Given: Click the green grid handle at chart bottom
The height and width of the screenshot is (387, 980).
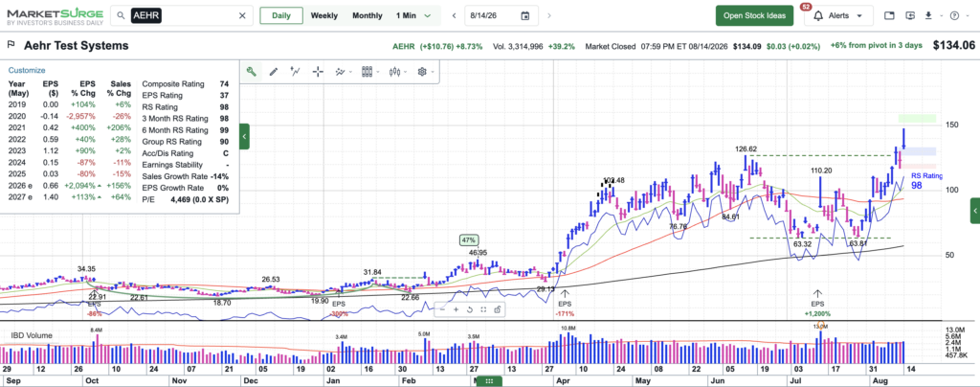Looking at the screenshot, I should 489,380.
